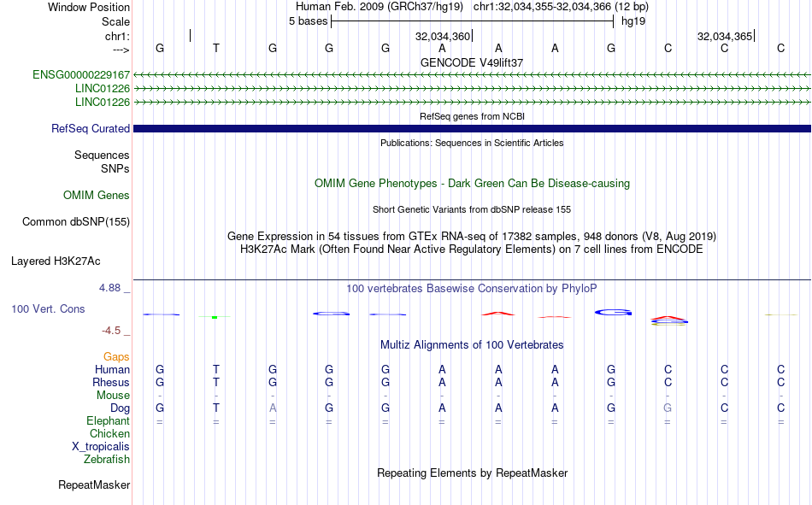The image size is (812, 505).
Task: Click the T base in Human row
Action: click(x=216, y=369)
